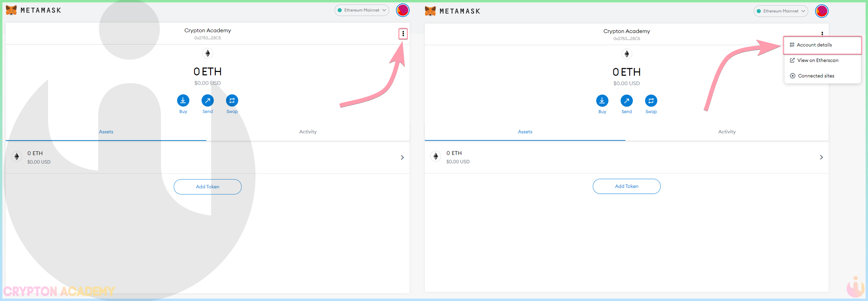Screen dimensions: 868x301
Task: Click the blue Swap icon in right window
Action: 651,101
